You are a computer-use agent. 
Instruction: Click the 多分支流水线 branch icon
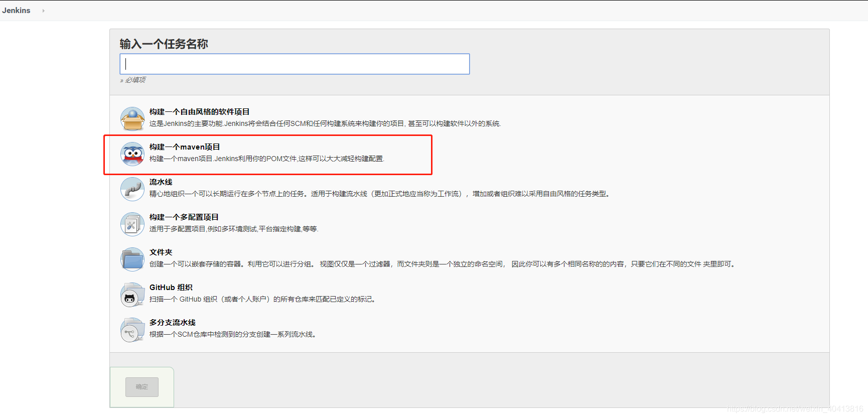pos(132,330)
